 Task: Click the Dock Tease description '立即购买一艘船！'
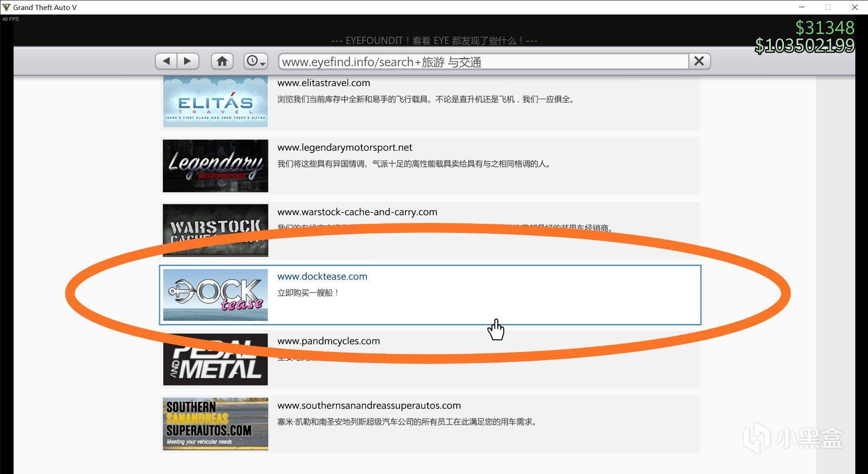point(309,293)
